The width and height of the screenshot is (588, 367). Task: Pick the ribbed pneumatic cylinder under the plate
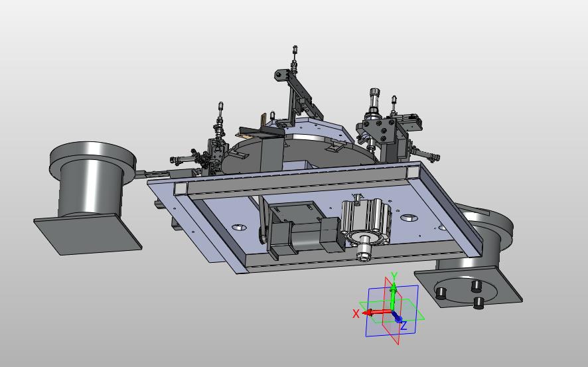(x=367, y=220)
